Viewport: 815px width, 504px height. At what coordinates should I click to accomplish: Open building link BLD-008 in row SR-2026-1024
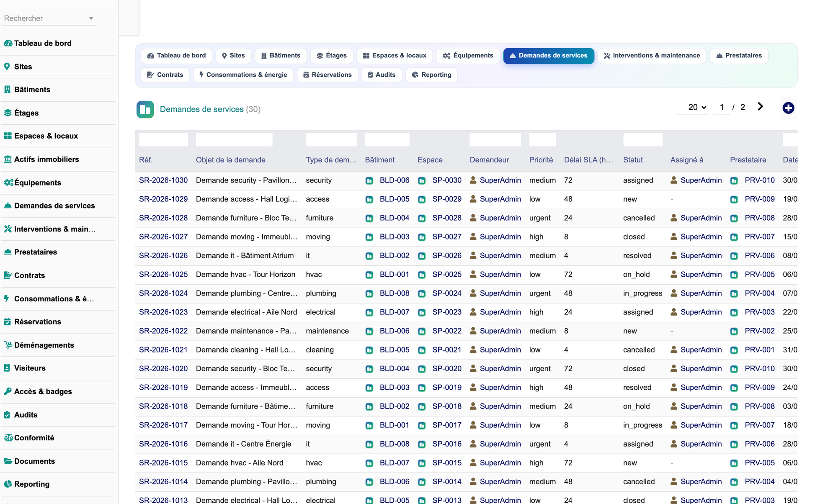395,293
